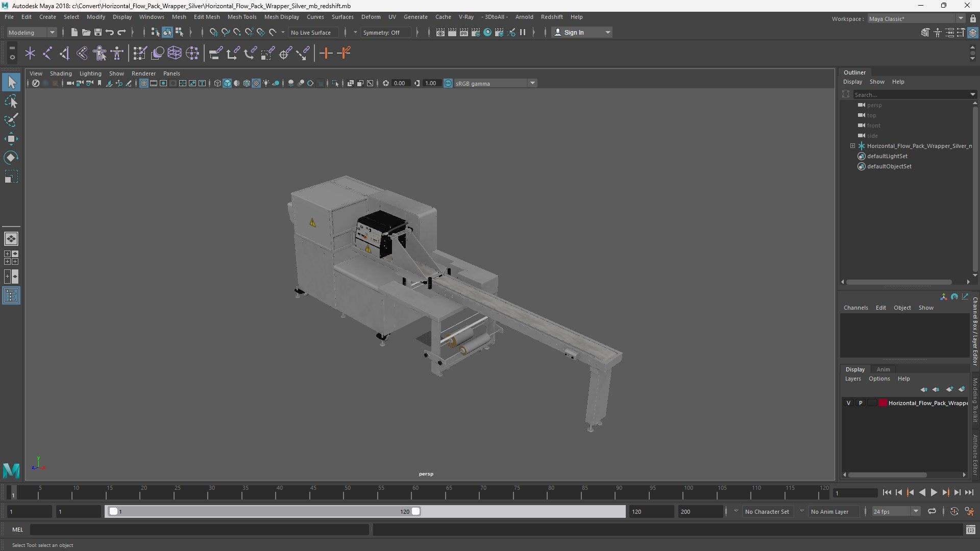Viewport: 980px width, 551px height.
Task: Toggle layer playback P box
Action: 861,403
